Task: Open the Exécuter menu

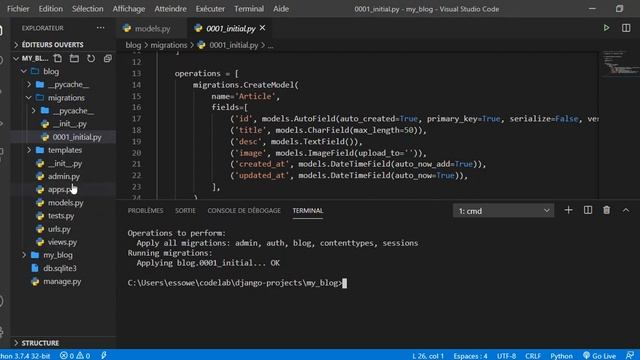Action: [x=210, y=9]
